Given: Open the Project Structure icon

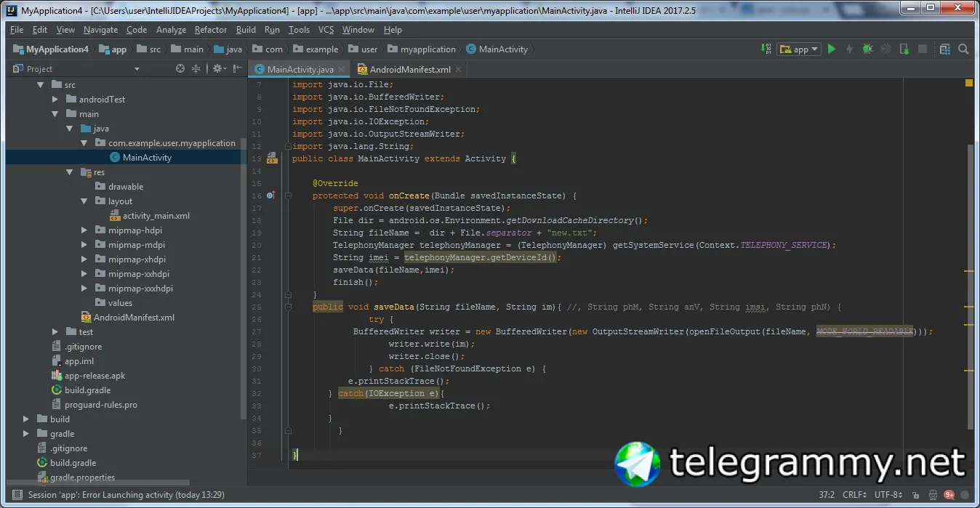Looking at the screenshot, I should (944, 49).
